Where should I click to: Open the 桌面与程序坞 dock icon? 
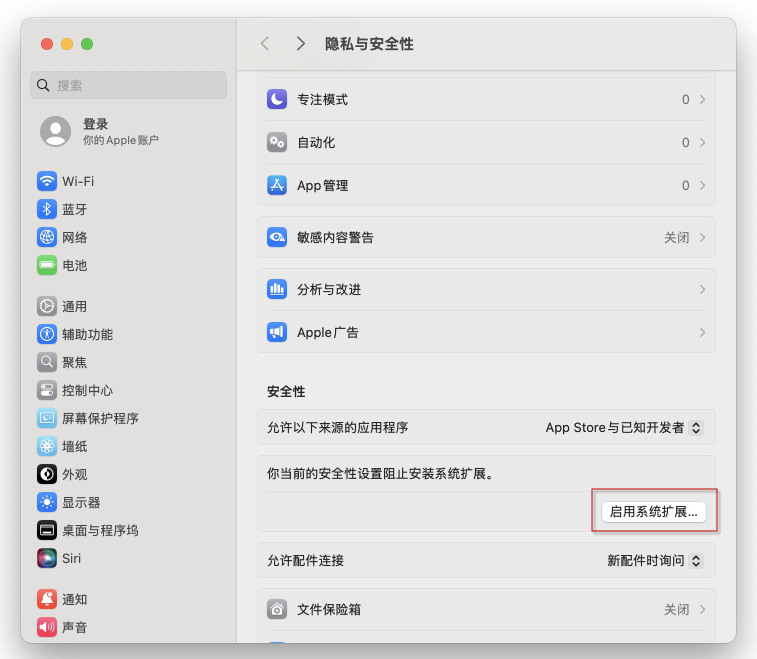47,531
